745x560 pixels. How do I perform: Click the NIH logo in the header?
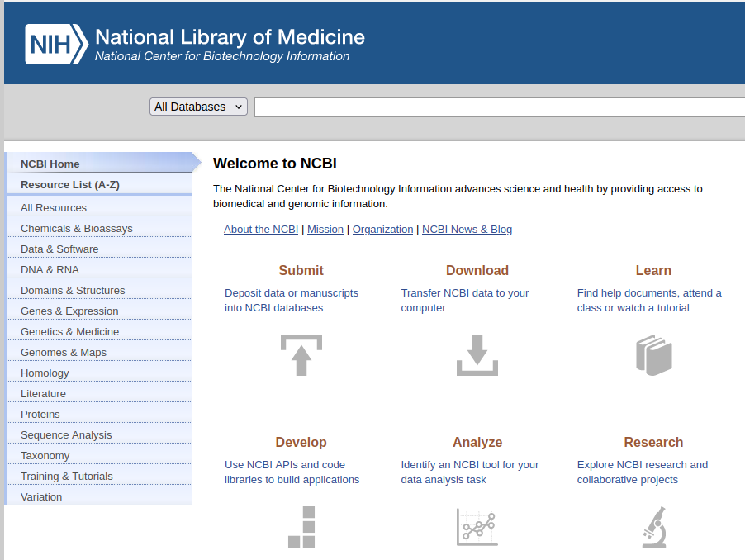click(x=55, y=44)
